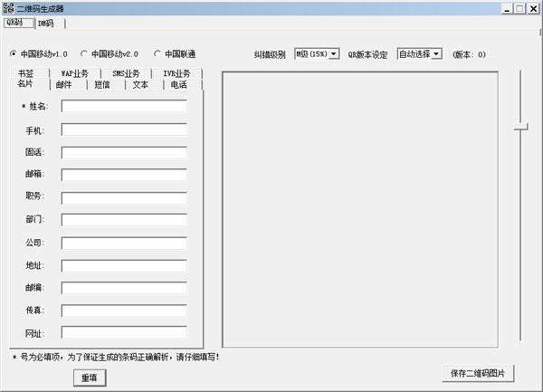Focus the 网址 input field

tap(124, 333)
